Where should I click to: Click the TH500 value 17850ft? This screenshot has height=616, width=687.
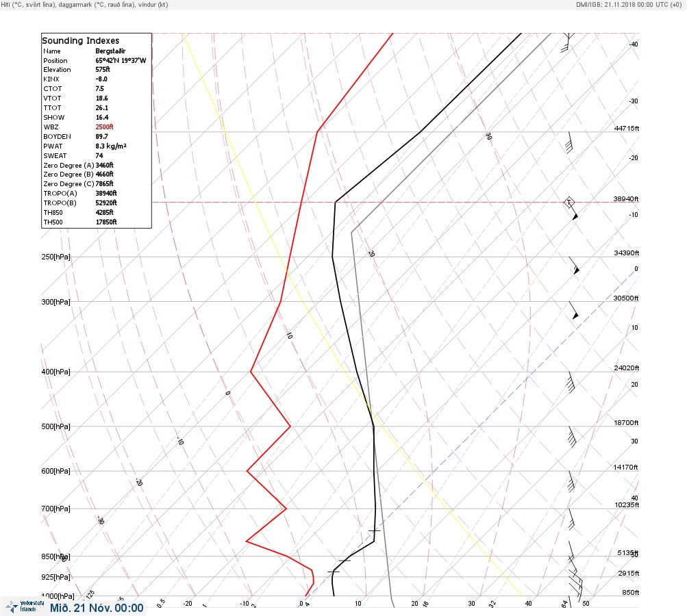click(x=106, y=222)
